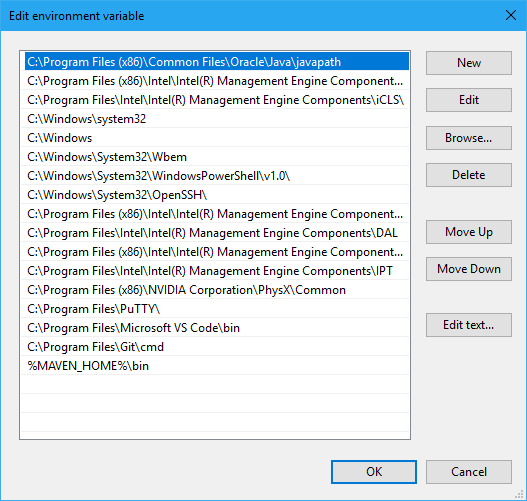Select the NVIDIA Corporation\PhysX\Common entry
The height and width of the screenshot is (501, 527).
(215, 290)
